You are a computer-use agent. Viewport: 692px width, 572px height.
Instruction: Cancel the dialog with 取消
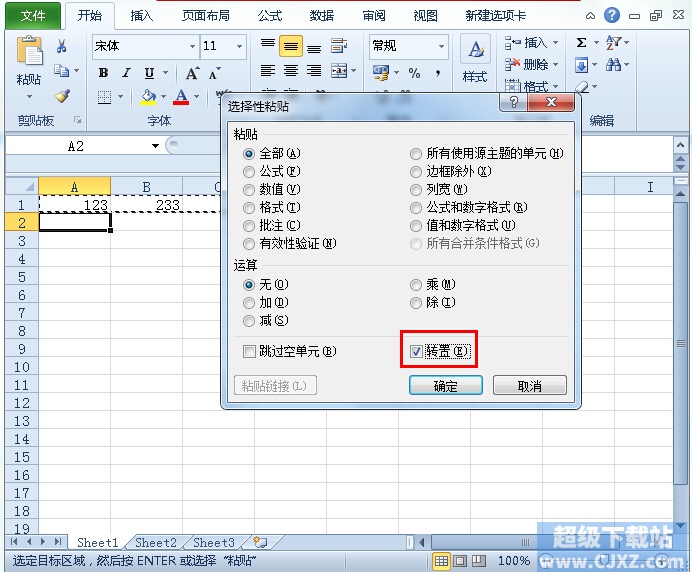530,386
